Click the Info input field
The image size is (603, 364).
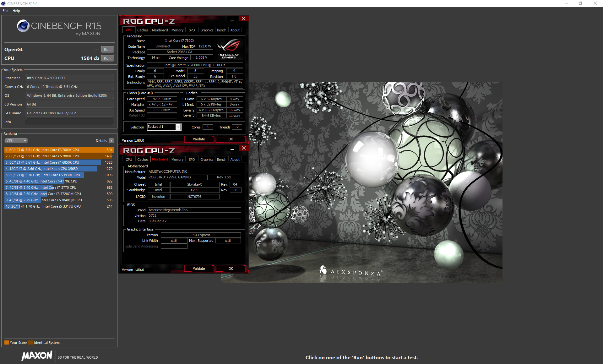tap(70, 122)
